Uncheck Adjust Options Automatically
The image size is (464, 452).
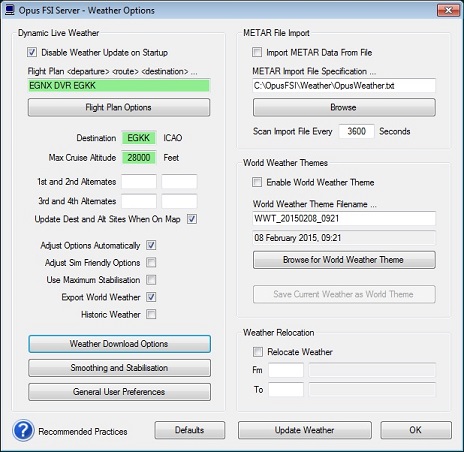pos(151,245)
